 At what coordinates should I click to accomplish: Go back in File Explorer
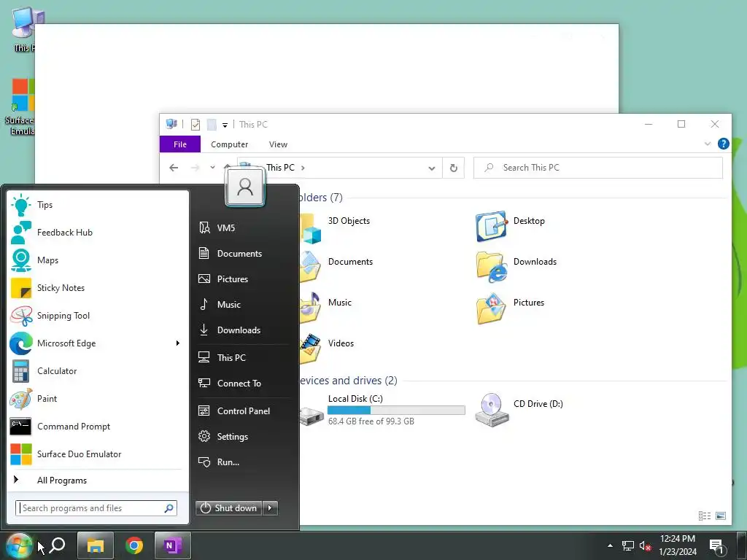tap(174, 168)
